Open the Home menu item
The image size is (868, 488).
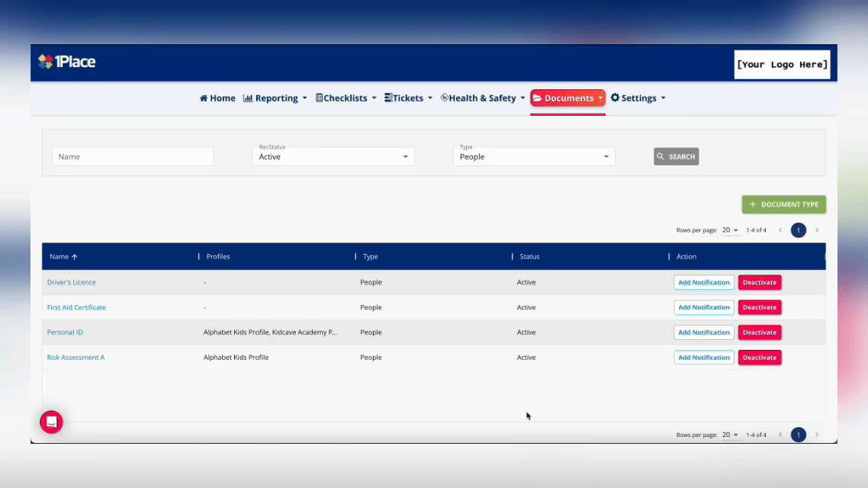point(217,98)
